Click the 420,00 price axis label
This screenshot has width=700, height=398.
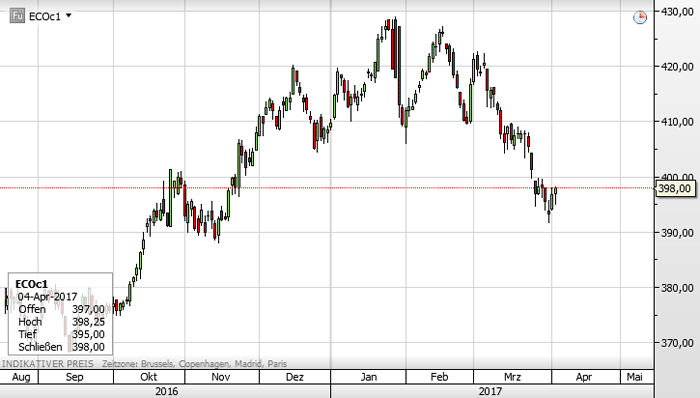point(677,67)
